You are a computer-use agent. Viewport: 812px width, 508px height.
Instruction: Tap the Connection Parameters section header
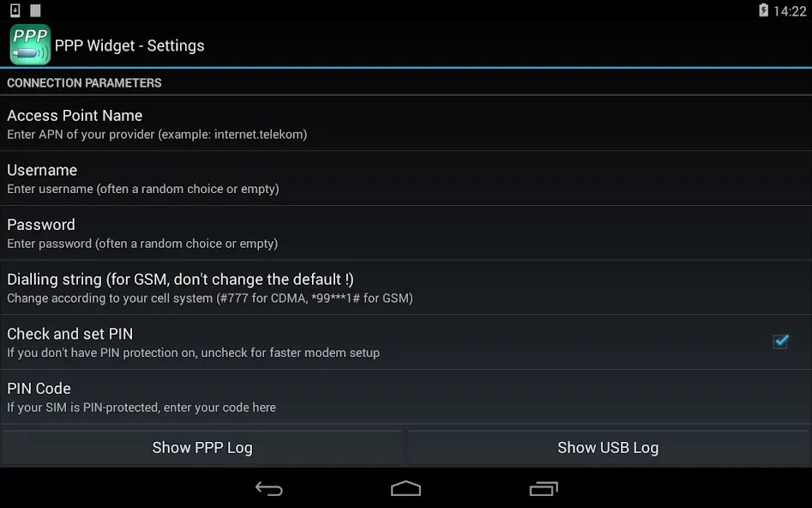84,83
